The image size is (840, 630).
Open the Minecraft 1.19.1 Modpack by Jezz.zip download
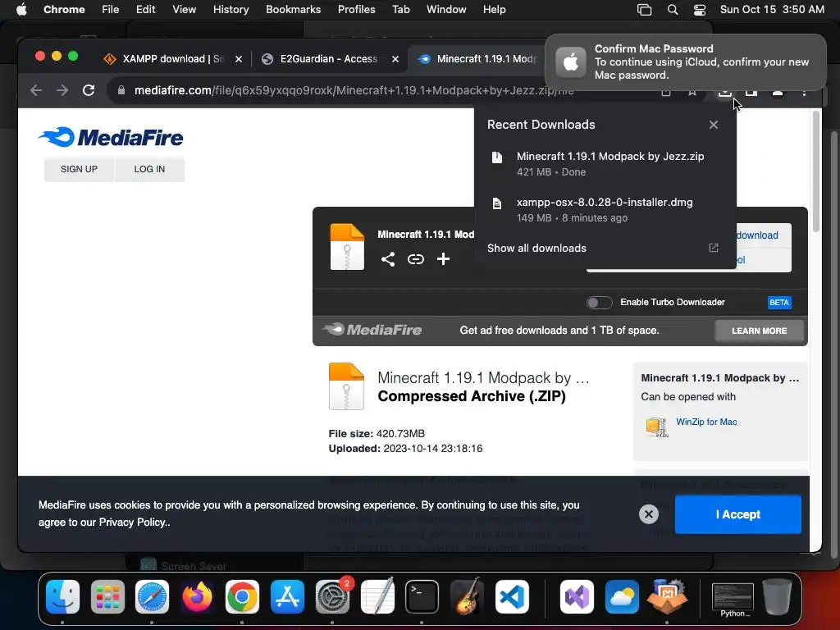click(605, 163)
